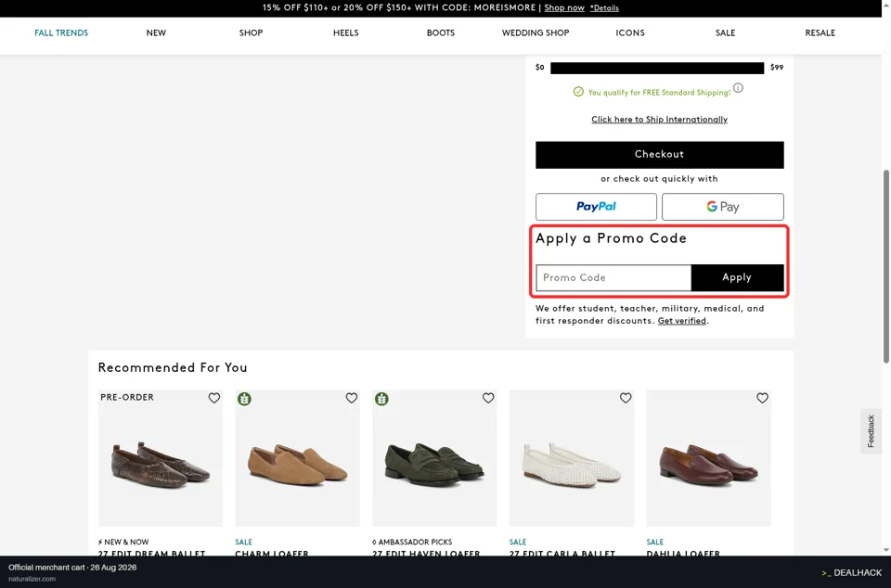Image resolution: width=891 pixels, height=588 pixels.
Task: Favorite the 27 Edit Carla Ballet heart
Action: (626, 398)
